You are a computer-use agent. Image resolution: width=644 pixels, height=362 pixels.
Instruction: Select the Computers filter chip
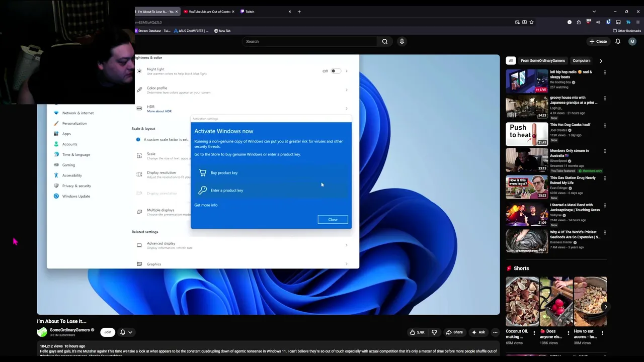(x=581, y=61)
